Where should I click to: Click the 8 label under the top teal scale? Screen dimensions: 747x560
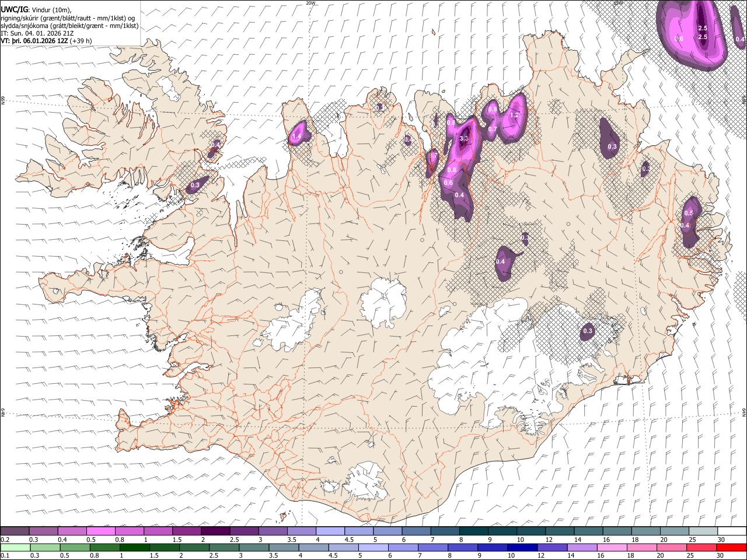click(x=461, y=540)
